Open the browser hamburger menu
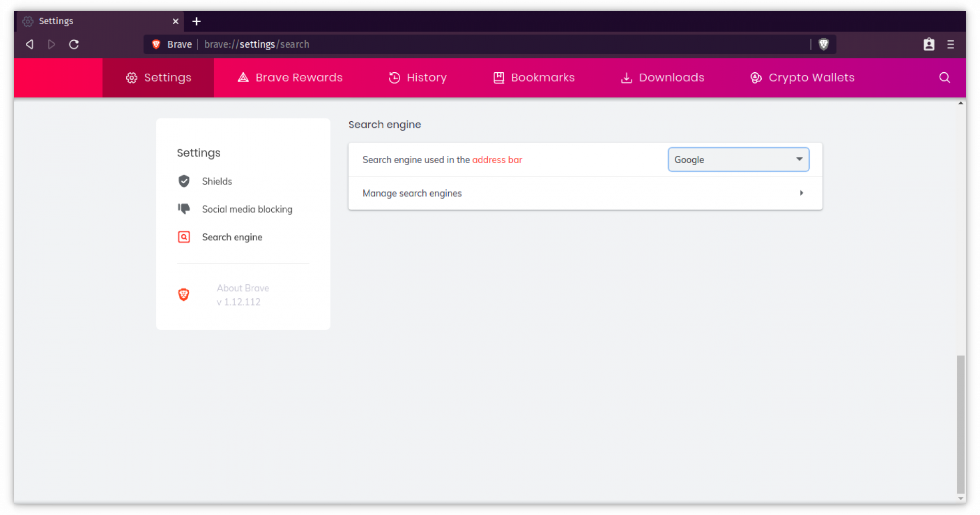980x515 pixels. click(x=951, y=44)
